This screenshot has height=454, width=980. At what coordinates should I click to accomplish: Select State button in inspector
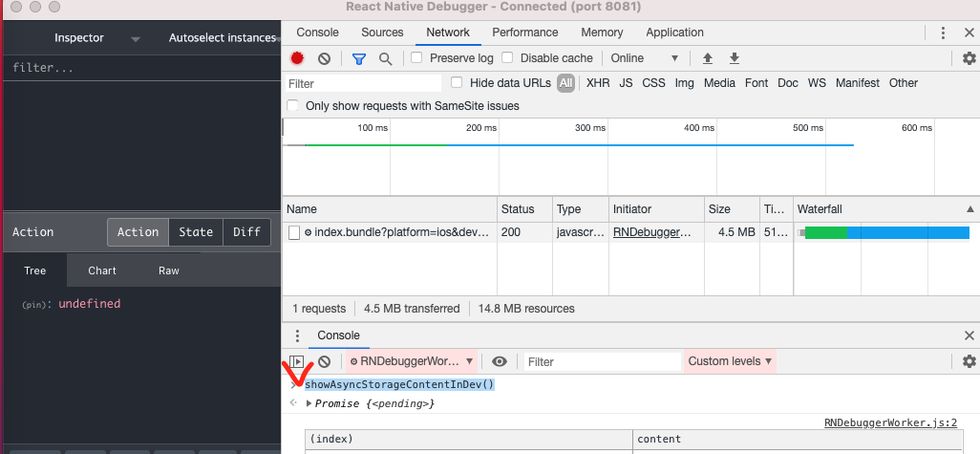(196, 232)
